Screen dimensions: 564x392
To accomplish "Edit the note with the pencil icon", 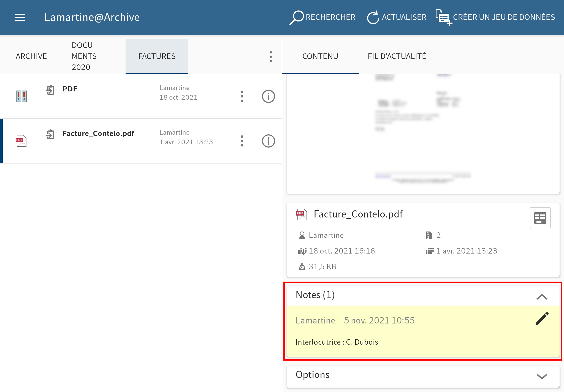I will pos(542,319).
